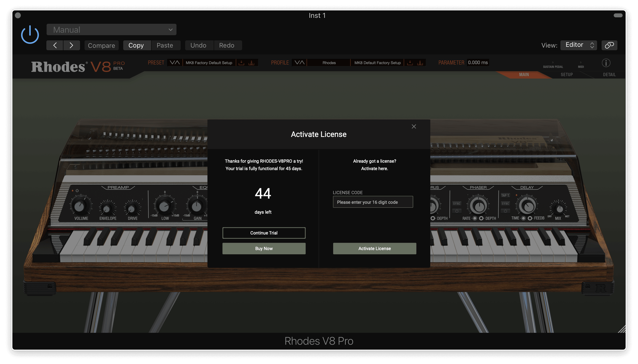638x364 pixels.
Task: Enable the delay TAP T. button
Action: coord(505,195)
